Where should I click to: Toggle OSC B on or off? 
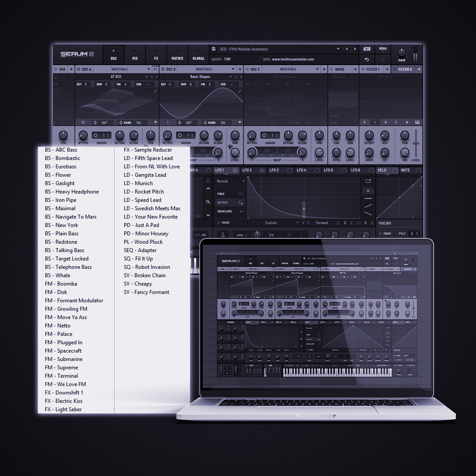click(x=163, y=69)
